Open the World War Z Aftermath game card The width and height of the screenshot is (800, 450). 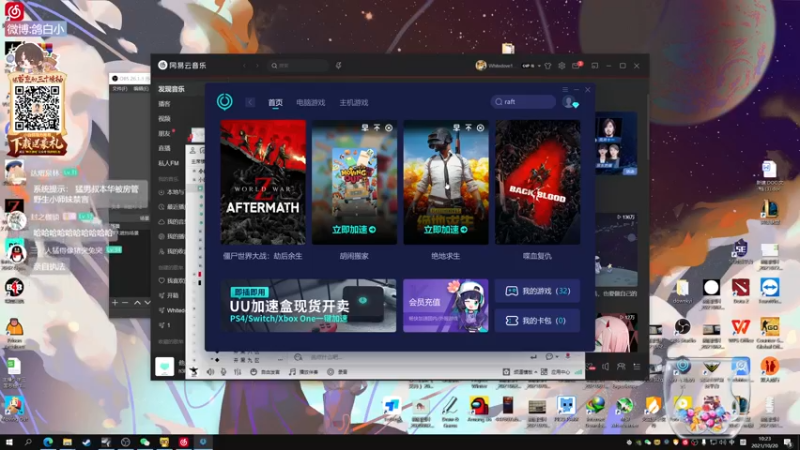pos(263,182)
